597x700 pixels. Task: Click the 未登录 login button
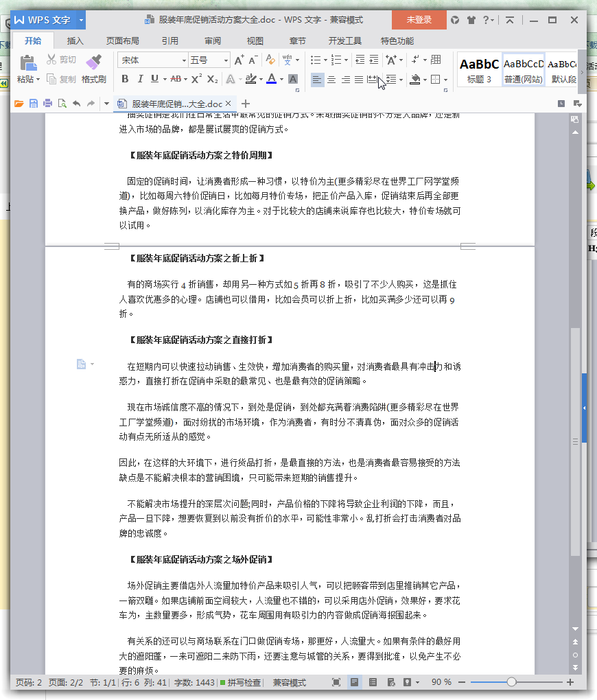(419, 20)
